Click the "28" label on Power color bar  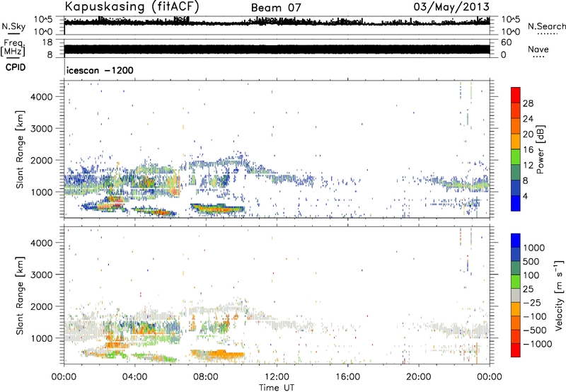pyautogui.click(x=528, y=103)
